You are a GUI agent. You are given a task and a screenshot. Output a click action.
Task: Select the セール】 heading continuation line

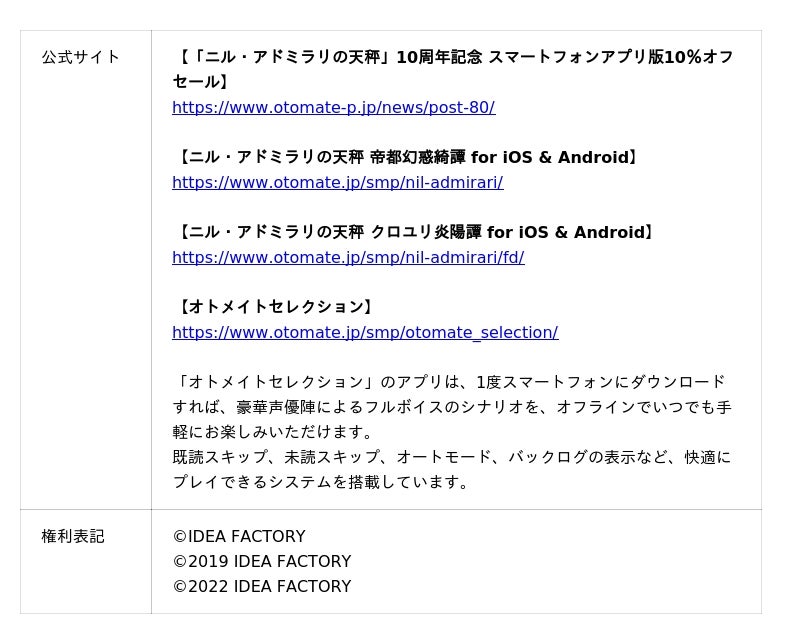(201, 82)
